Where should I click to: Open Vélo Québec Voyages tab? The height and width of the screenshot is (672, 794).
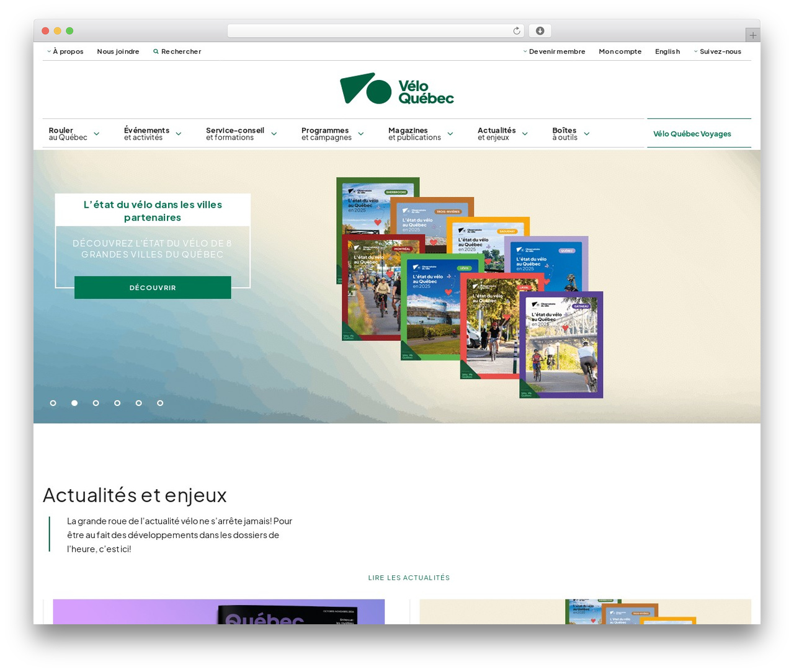pos(699,133)
